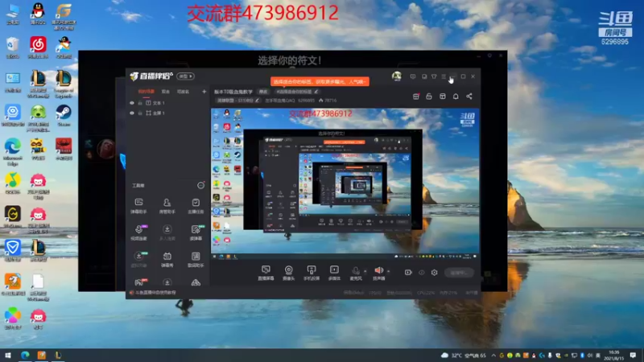Switch to the third scene tab
This screenshot has width=644, height=362.
183,92
